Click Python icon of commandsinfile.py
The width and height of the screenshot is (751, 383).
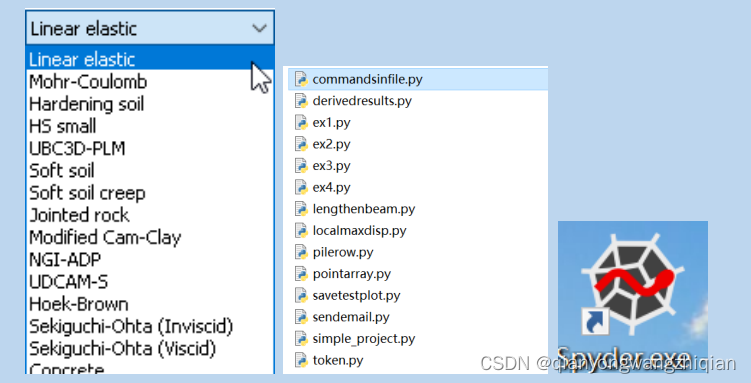click(301, 79)
